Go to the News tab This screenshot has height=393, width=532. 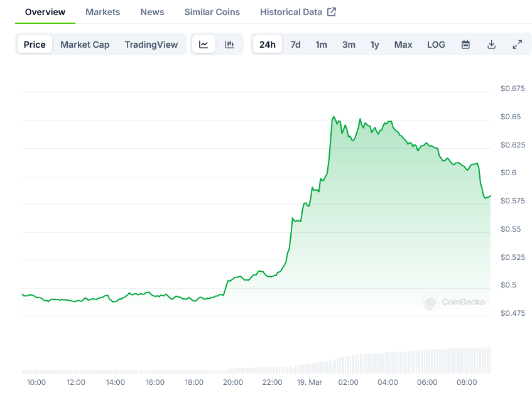[152, 12]
